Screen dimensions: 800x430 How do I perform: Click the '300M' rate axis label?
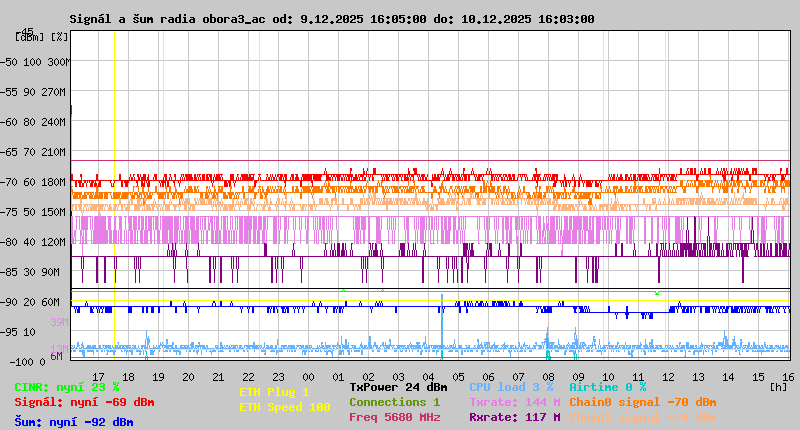pos(59,62)
